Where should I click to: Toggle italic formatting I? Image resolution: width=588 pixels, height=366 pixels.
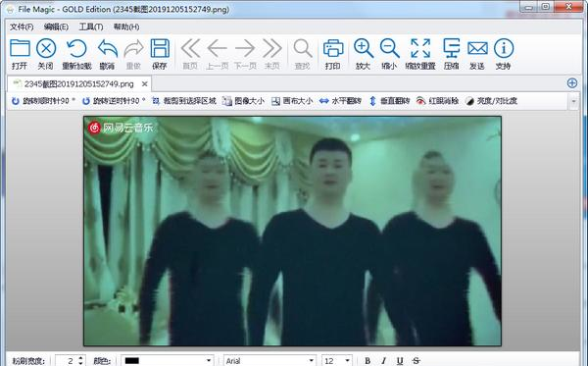(x=383, y=361)
